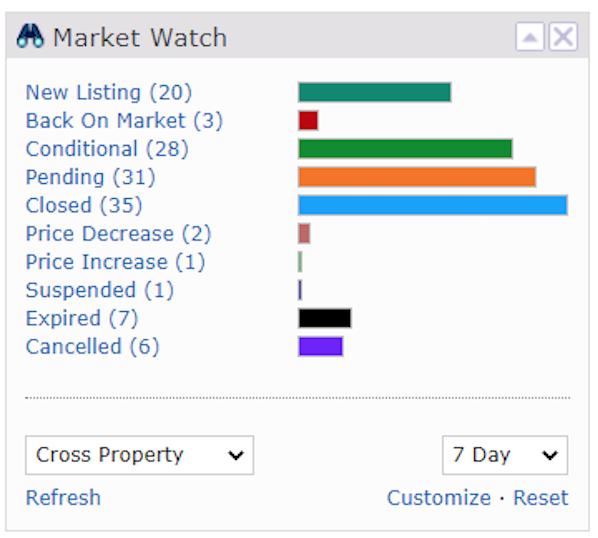The height and width of the screenshot is (538, 598).
Task: Expand the Cross Property dropdown
Action: pyautogui.click(x=140, y=455)
